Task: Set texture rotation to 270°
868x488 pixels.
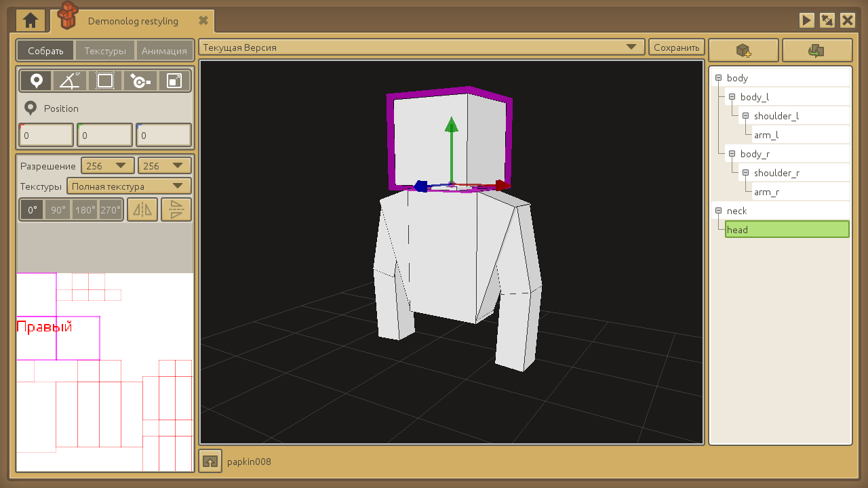Action: 111,210
